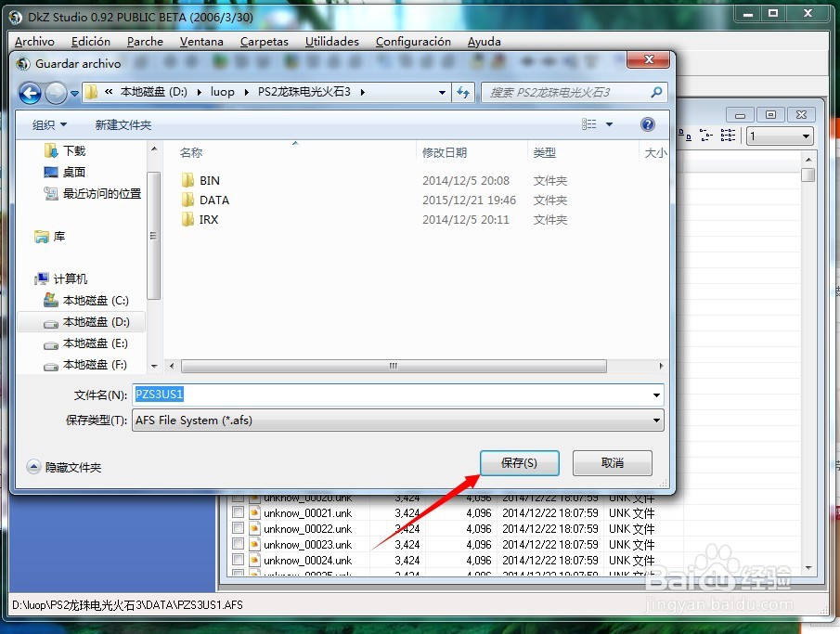Image resolution: width=840 pixels, height=634 pixels.
Task: Open the Parche menu
Action: [x=145, y=41]
